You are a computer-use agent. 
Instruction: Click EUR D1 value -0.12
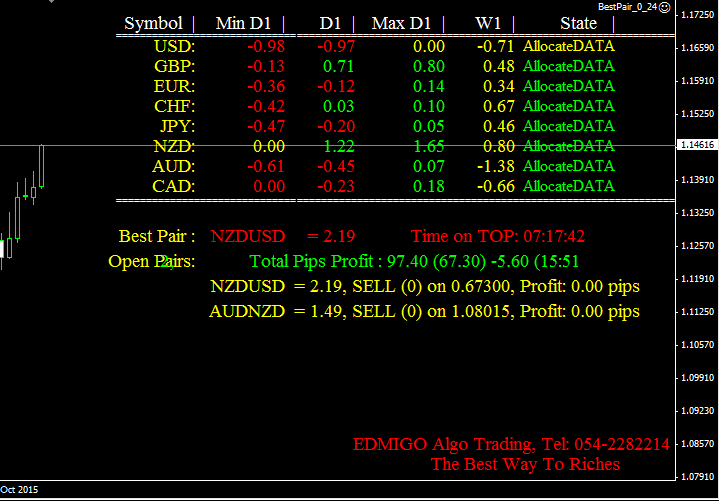point(336,86)
